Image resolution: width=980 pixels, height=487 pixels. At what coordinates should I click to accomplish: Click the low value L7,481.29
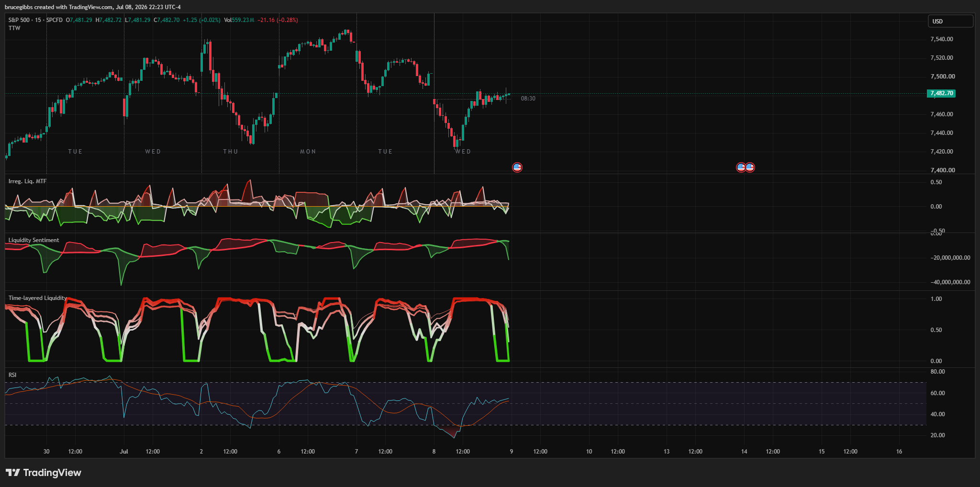138,20
